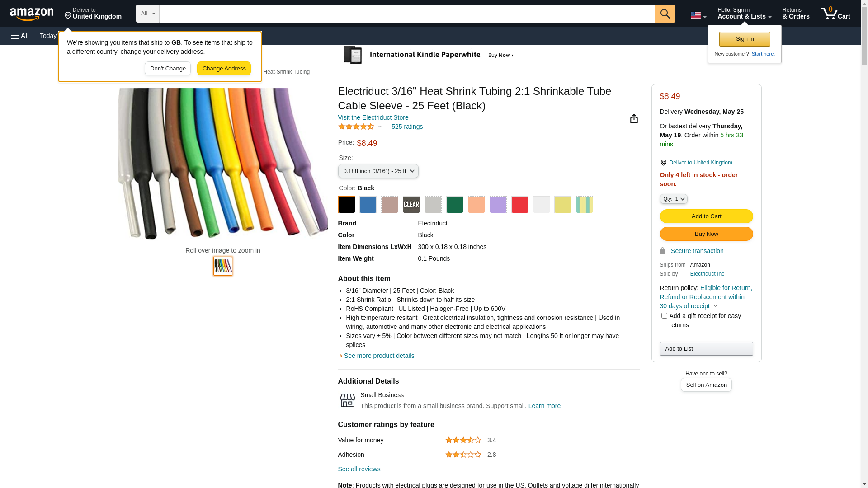Click the Amazon logo
Viewport: 868px width, 488px height.
(32, 14)
